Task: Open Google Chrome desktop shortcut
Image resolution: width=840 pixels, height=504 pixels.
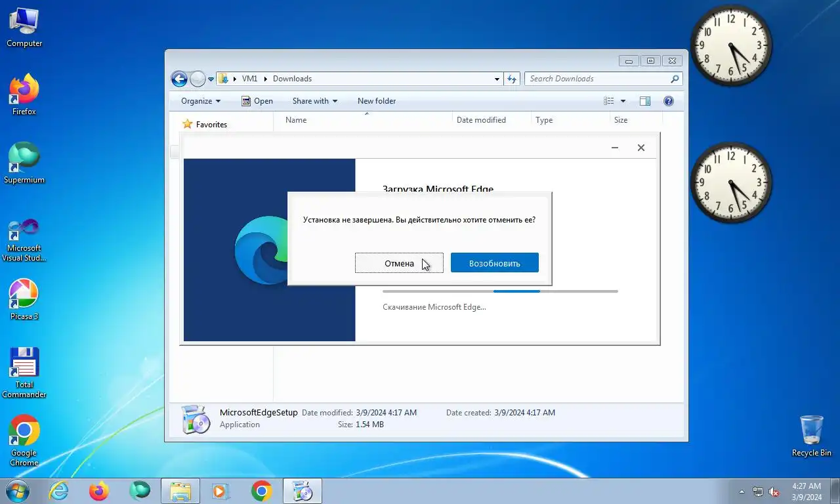Action: click(x=24, y=441)
